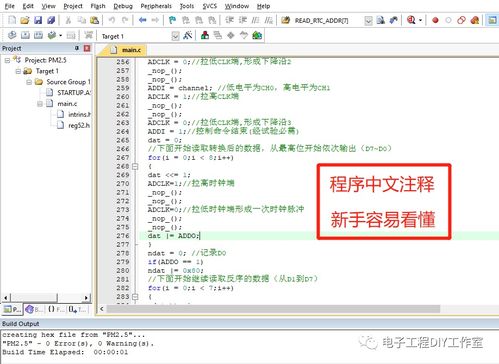Open the Peripherals menu
The image size is (499, 364).
tap(156, 6)
